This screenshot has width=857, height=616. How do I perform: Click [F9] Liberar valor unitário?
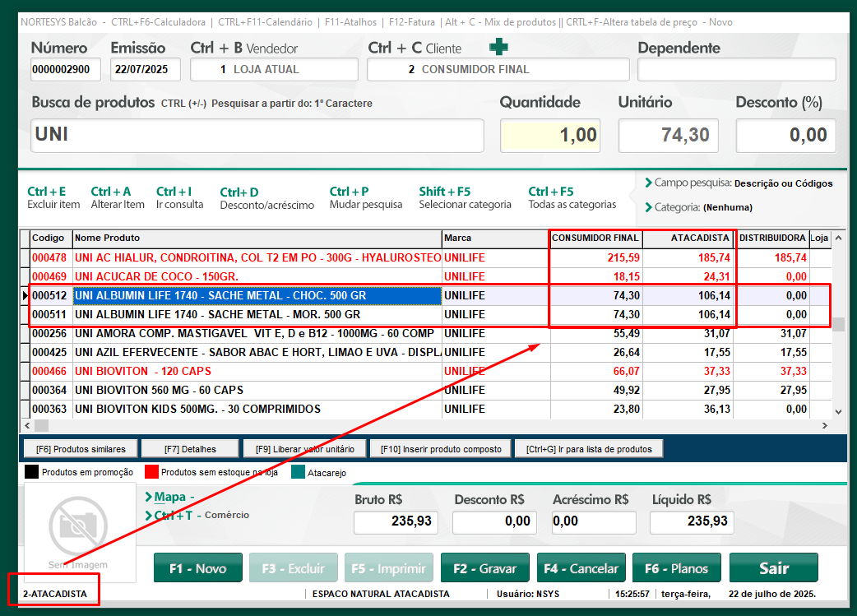305,449
